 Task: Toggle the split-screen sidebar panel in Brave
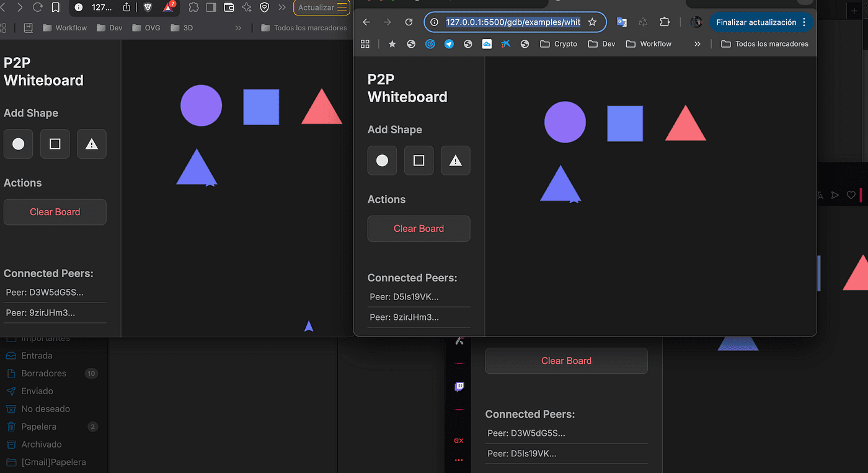click(x=211, y=8)
